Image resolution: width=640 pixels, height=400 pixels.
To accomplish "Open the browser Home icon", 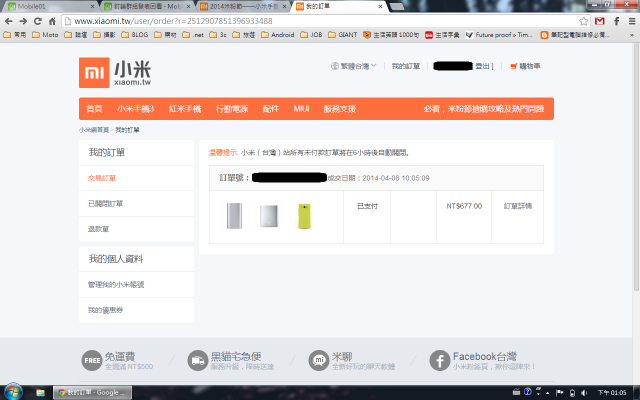I will point(52,21).
